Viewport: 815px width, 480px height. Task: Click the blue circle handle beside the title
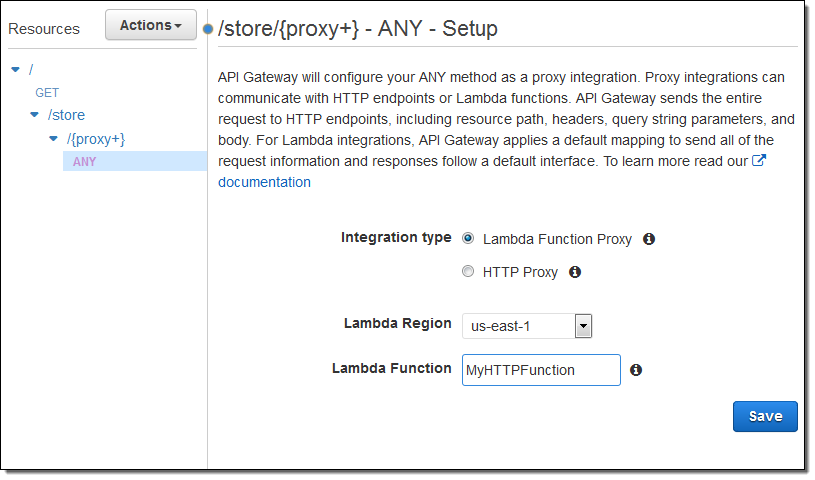click(208, 28)
